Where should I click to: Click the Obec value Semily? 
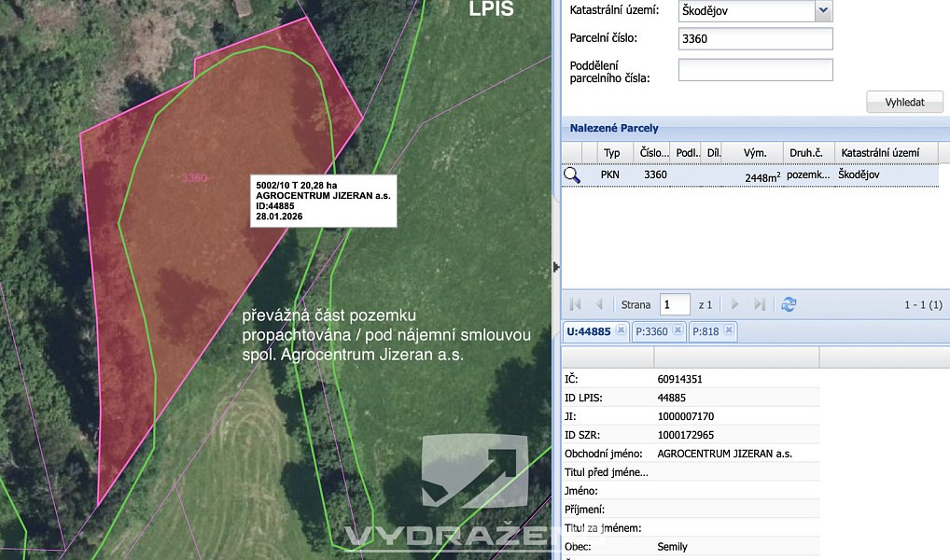click(672, 547)
